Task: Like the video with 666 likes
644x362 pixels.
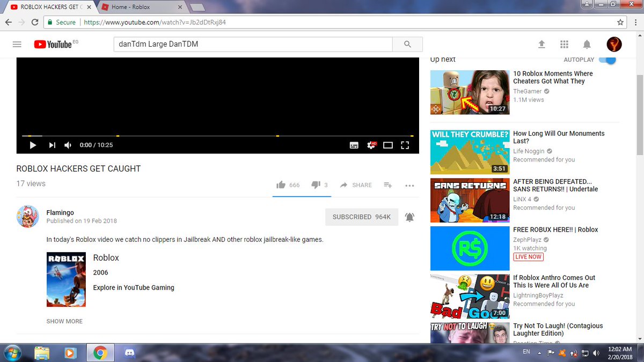Action: [x=288, y=185]
